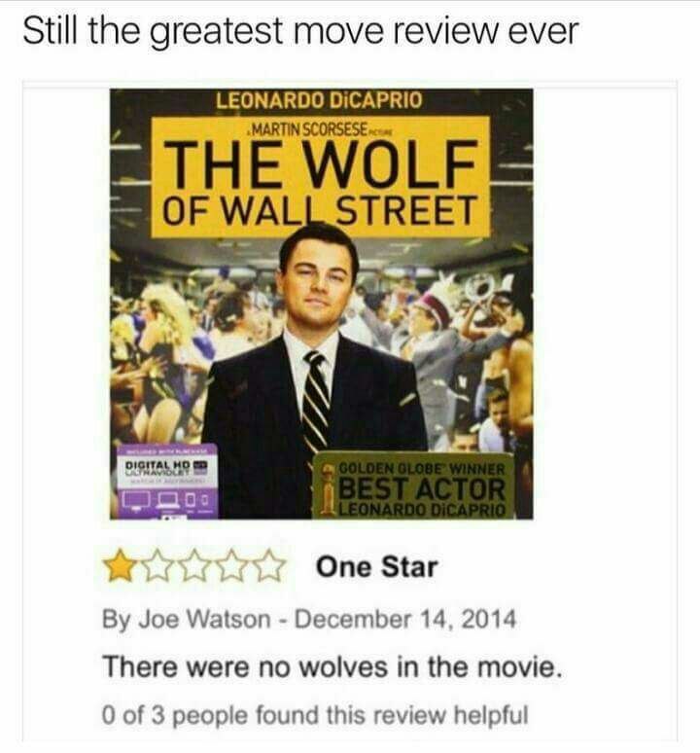Click the fifth empty rating star

point(267,566)
